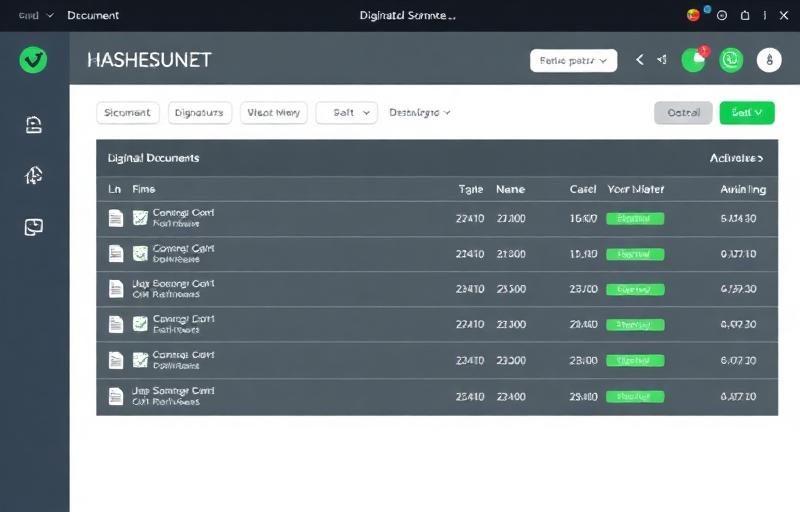Open the green notifications bubble with red badge
The image size is (800, 512).
[694, 60]
